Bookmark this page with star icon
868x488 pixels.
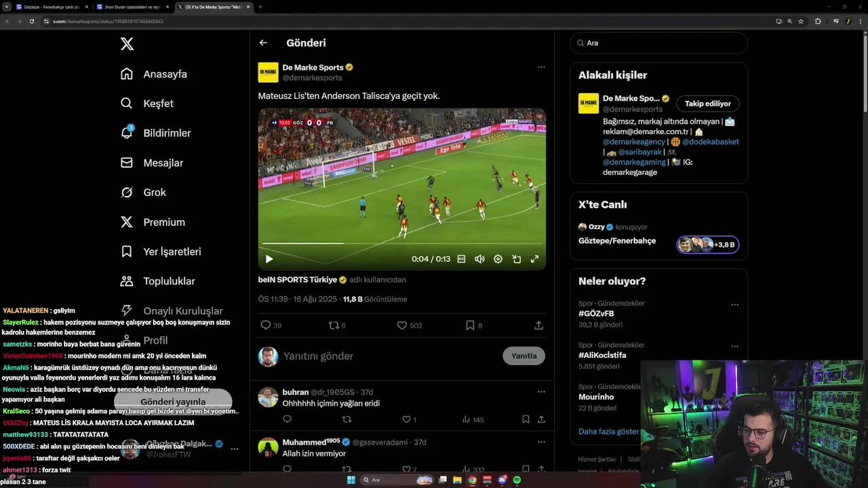coord(801,21)
